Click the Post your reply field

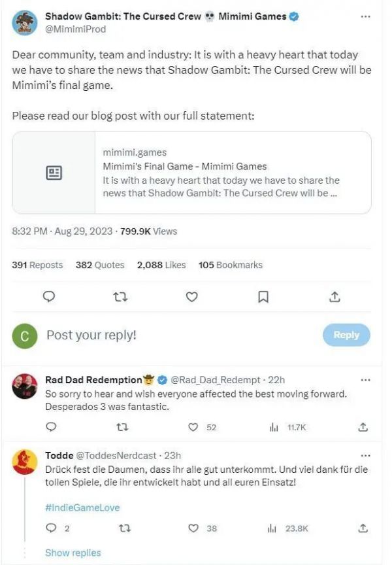click(x=163, y=335)
